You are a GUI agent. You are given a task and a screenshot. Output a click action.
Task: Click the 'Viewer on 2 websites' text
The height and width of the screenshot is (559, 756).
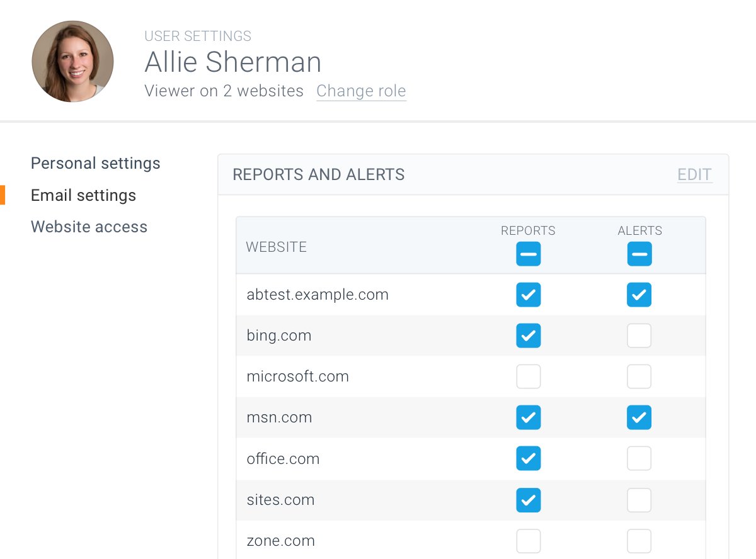click(224, 91)
